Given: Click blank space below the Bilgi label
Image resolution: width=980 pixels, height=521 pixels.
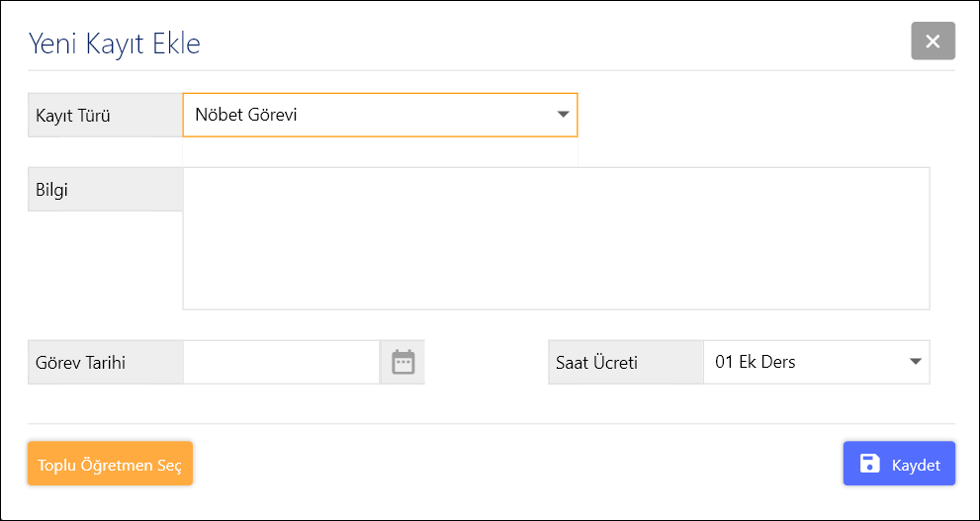Looking at the screenshot, I should coord(105,262).
